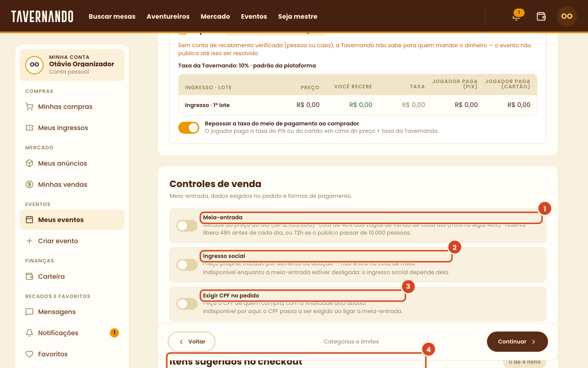Viewport: 588px width, 368px height.
Task: Click the Notificações count badge in sidebar
Action: point(114,333)
